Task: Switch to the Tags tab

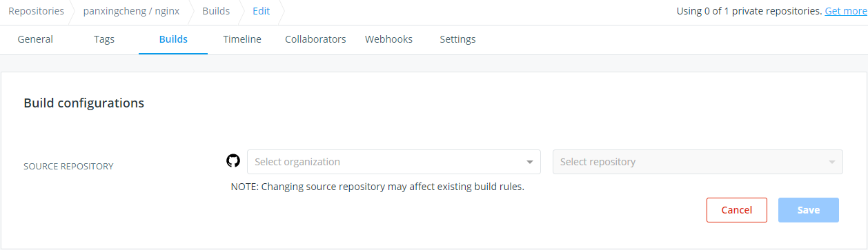Action: [104, 39]
